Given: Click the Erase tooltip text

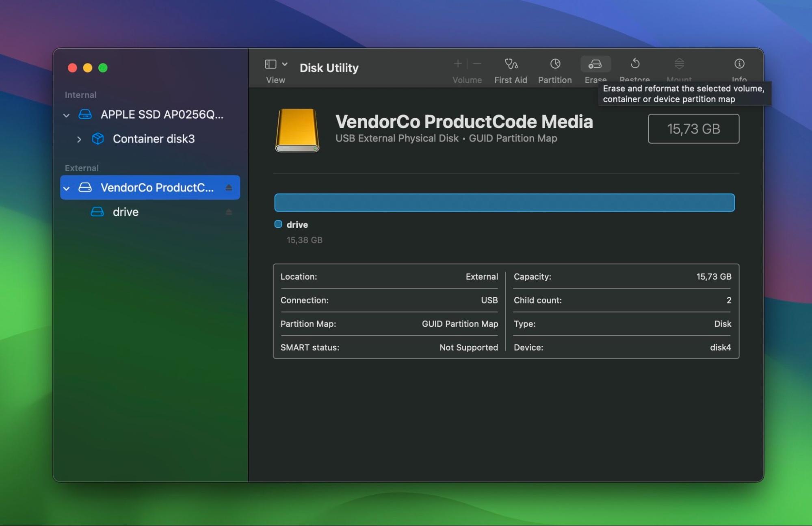Looking at the screenshot, I should [x=684, y=94].
